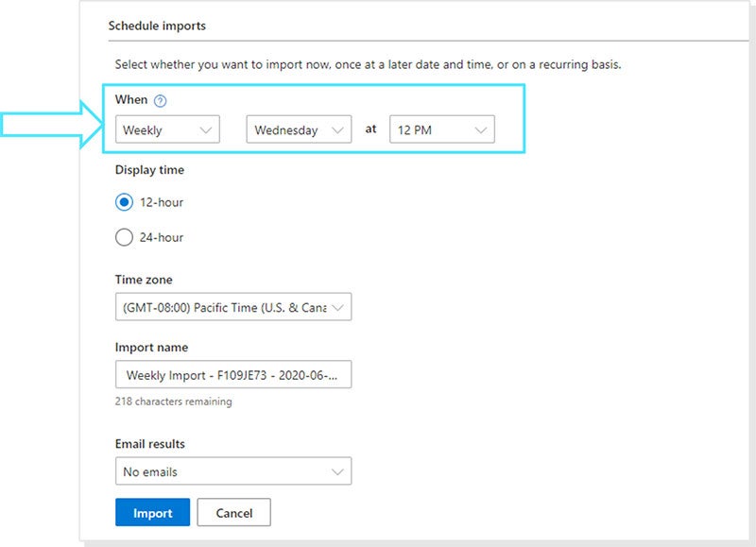
Task: Click the Pacific Time zone field
Action: pos(227,306)
